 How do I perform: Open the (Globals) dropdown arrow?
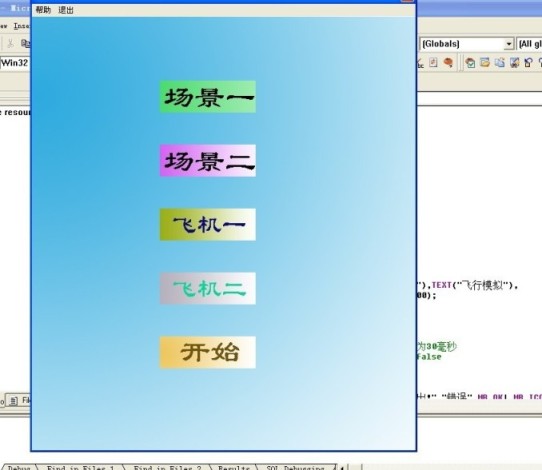coord(508,44)
